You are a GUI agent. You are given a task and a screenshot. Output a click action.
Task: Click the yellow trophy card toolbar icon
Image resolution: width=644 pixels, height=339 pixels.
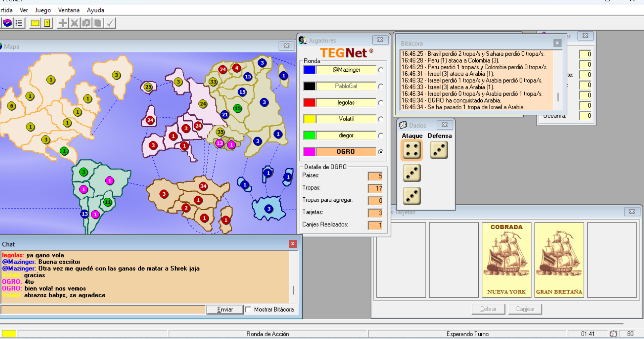coord(47,23)
